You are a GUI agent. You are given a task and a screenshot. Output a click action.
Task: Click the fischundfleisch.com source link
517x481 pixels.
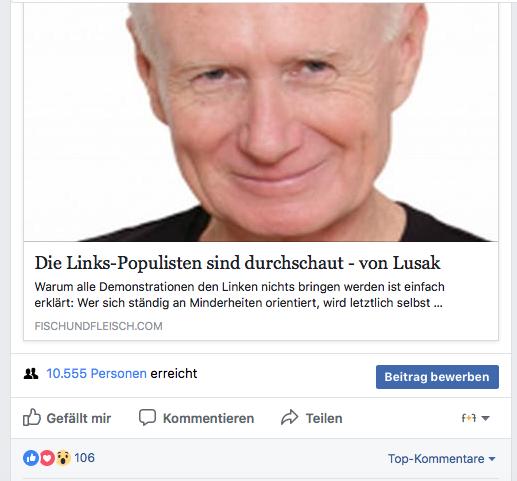pos(98,326)
